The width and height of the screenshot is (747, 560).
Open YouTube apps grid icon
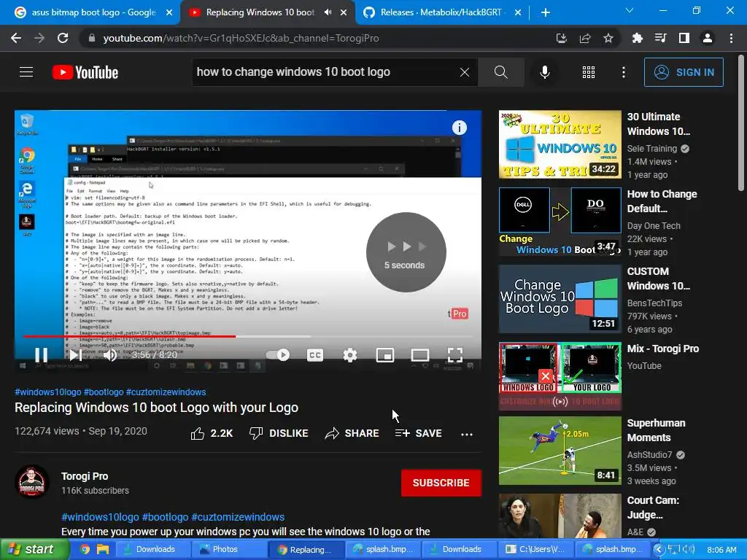coord(589,72)
